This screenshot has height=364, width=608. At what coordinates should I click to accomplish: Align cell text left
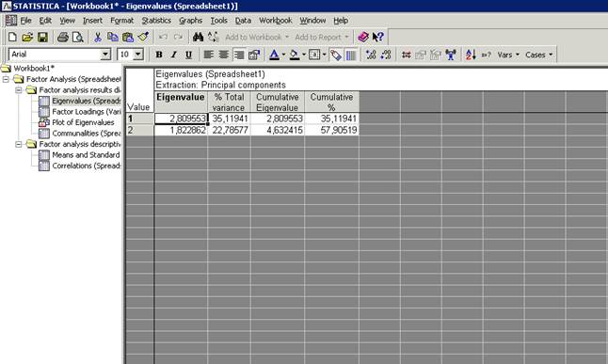[x=209, y=55]
